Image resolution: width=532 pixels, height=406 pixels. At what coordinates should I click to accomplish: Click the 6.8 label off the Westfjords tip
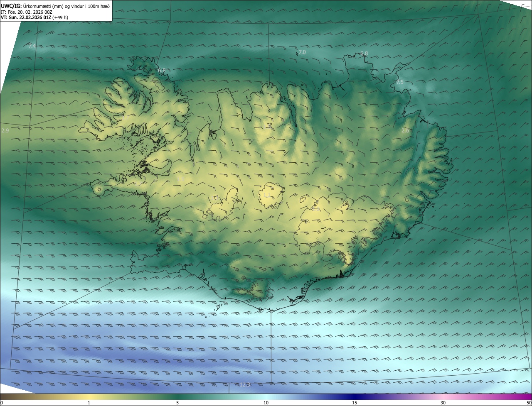pos(162,70)
